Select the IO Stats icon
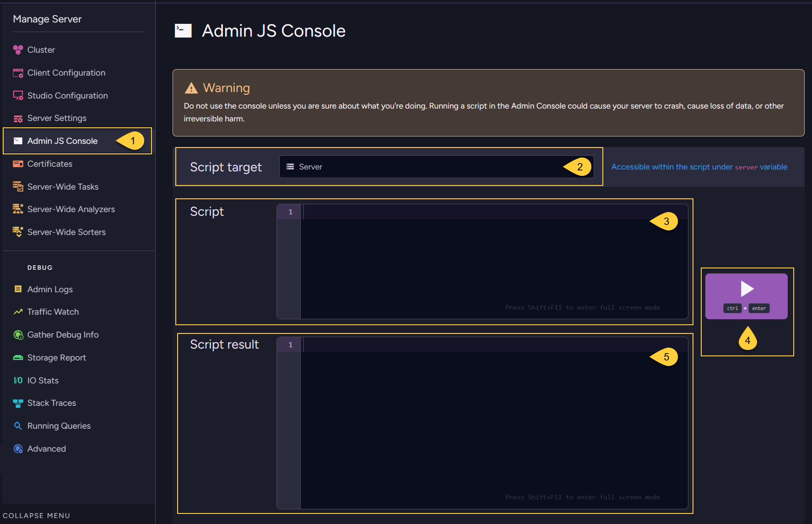 pyautogui.click(x=18, y=380)
